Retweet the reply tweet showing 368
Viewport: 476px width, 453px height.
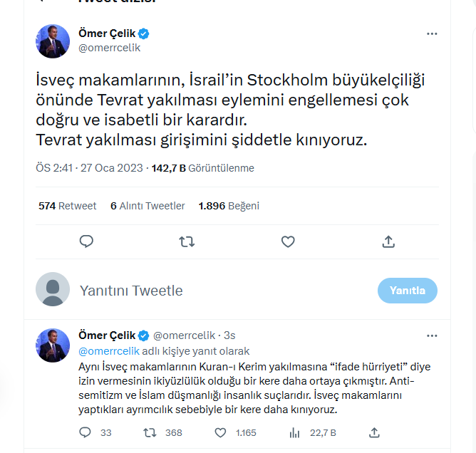point(150,432)
